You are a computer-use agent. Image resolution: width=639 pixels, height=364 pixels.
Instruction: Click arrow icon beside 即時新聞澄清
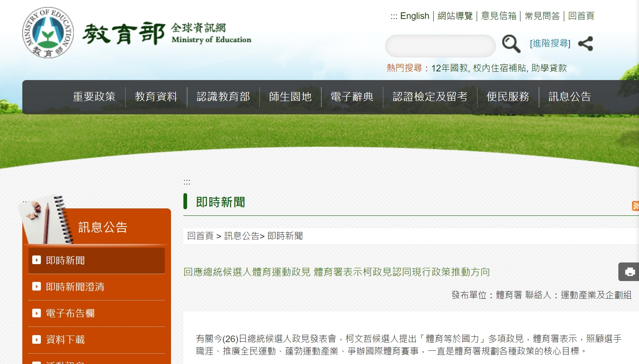point(36,286)
